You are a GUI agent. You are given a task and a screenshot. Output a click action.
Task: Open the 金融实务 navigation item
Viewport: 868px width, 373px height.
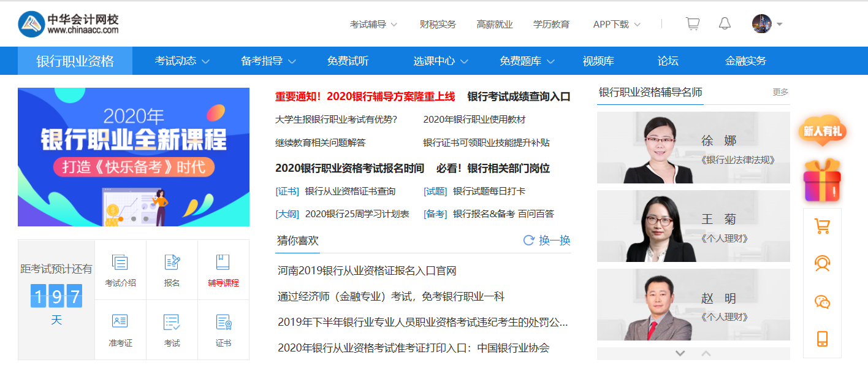click(x=745, y=61)
